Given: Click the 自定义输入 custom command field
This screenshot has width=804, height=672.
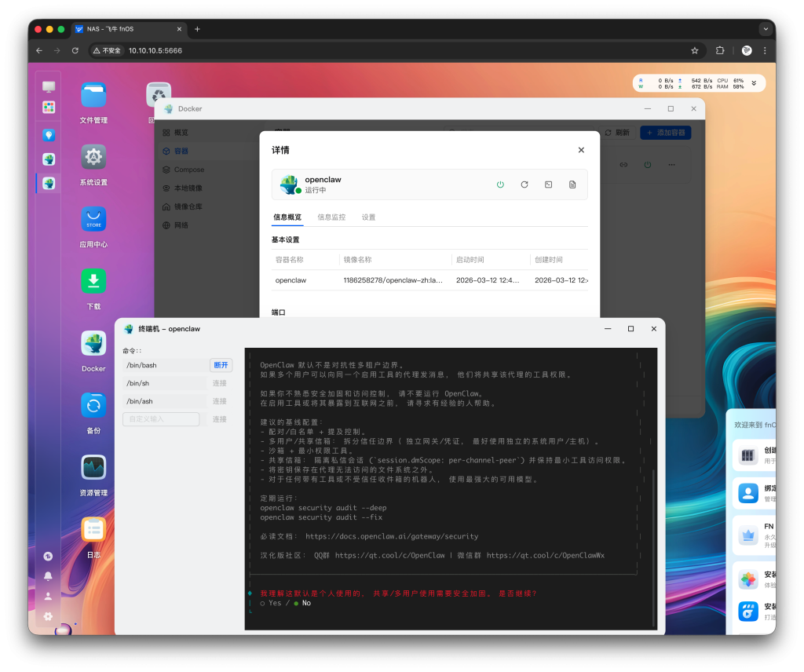Looking at the screenshot, I should (161, 419).
